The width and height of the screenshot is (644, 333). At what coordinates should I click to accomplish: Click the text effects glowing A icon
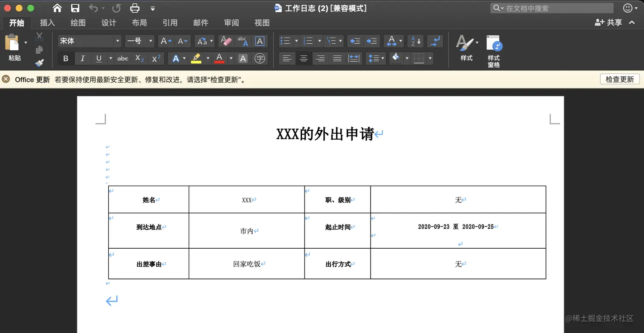tap(176, 58)
